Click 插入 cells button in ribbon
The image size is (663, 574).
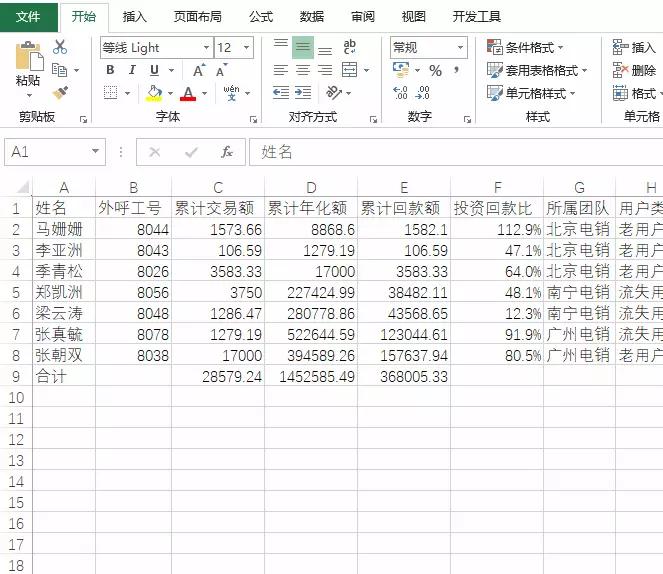pyautogui.click(x=634, y=47)
